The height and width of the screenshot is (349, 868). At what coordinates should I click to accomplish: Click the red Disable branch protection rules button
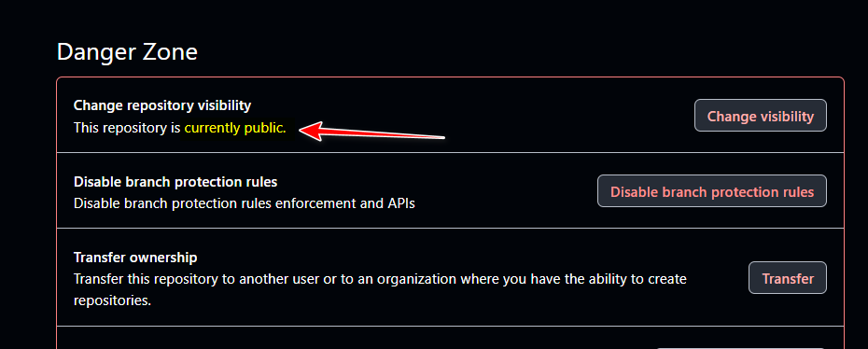pyautogui.click(x=712, y=191)
